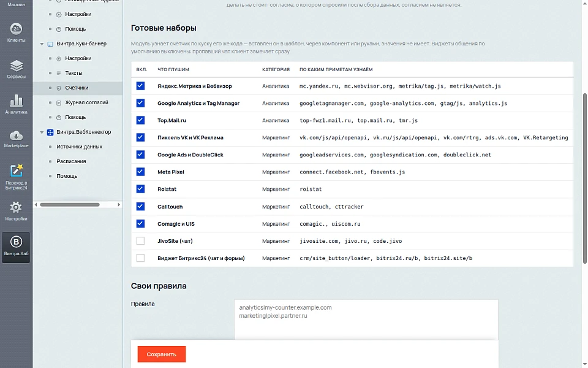Uncheck Пиксель VK и VK Реклама

coord(140,137)
